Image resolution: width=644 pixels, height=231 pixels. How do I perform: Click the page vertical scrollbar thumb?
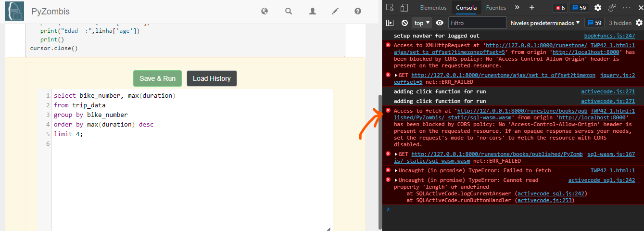[x=380, y=162]
